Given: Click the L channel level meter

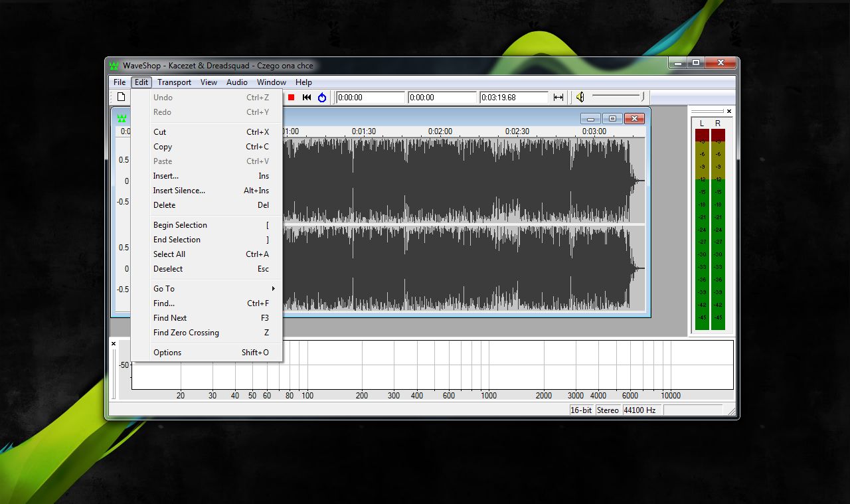Looking at the screenshot, I should coord(702,229).
